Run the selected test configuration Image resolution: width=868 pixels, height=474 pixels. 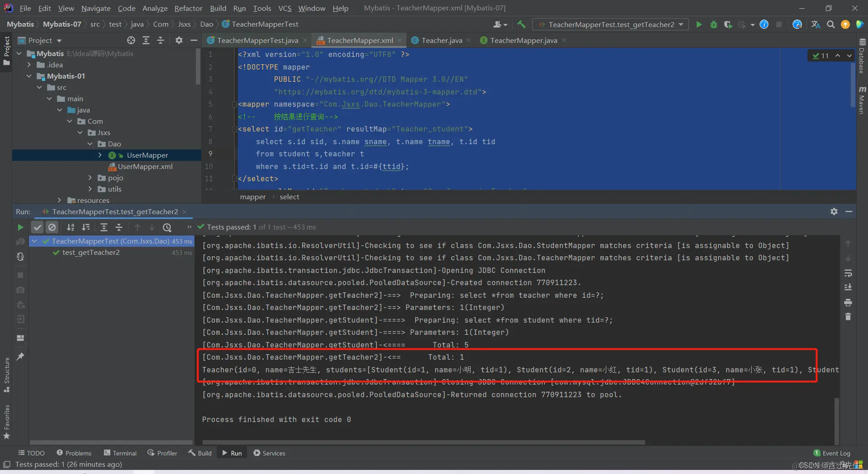click(x=699, y=24)
